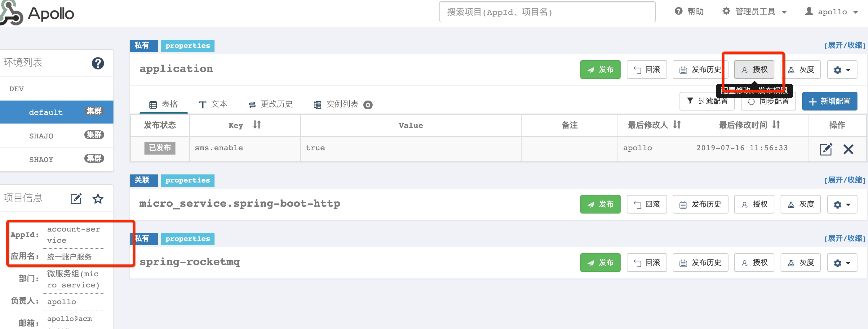Viewport: 868px width, 329px height.
Task: Open 管理员工具 admin tools dropdown
Action: click(754, 11)
